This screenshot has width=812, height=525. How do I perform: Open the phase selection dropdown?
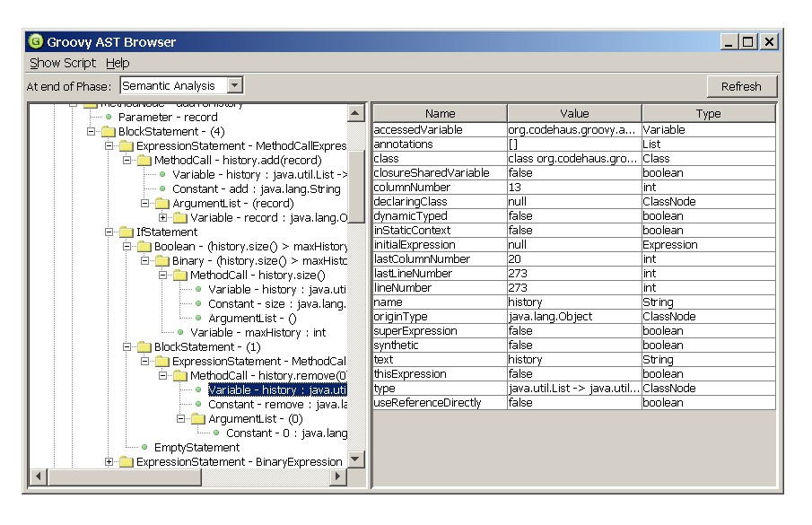coord(235,86)
